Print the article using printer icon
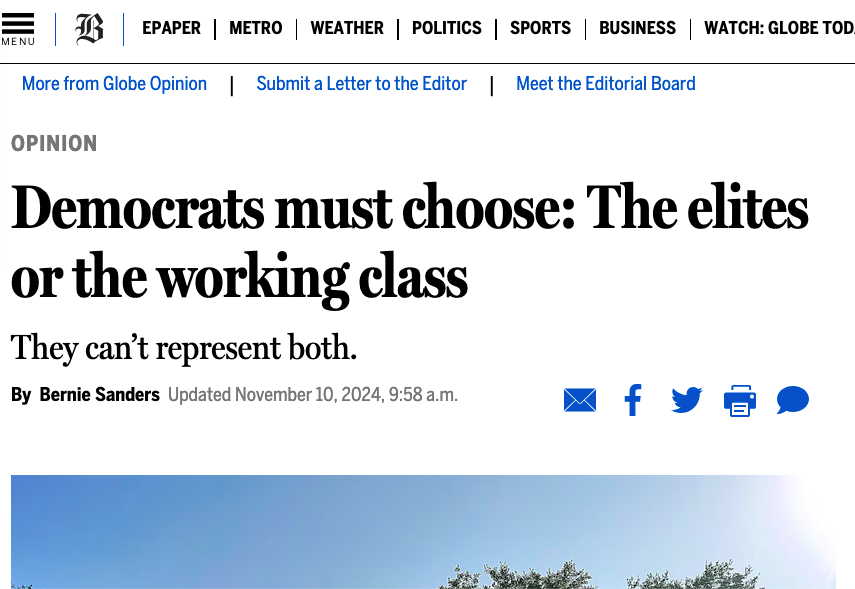 point(740,401)
